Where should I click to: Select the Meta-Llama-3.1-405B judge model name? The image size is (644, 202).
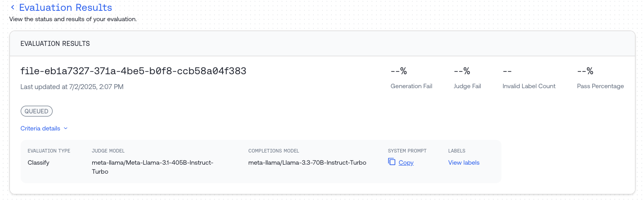(152, 167)
